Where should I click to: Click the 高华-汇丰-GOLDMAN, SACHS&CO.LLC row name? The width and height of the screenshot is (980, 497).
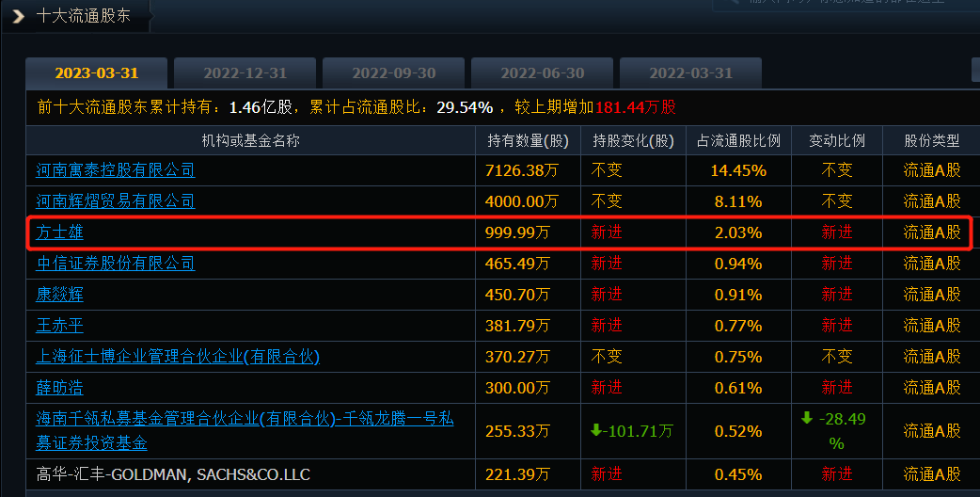[173, 474]
